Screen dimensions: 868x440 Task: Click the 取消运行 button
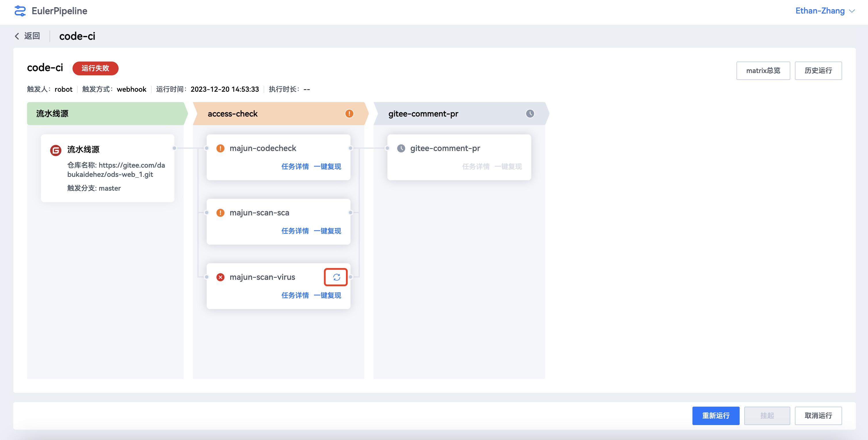pyautogui.click(x=818, y=416)
